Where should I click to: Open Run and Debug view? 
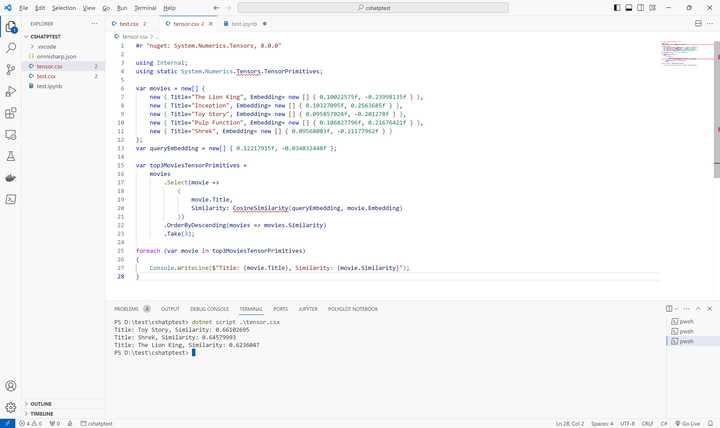[x=11, y=91]
